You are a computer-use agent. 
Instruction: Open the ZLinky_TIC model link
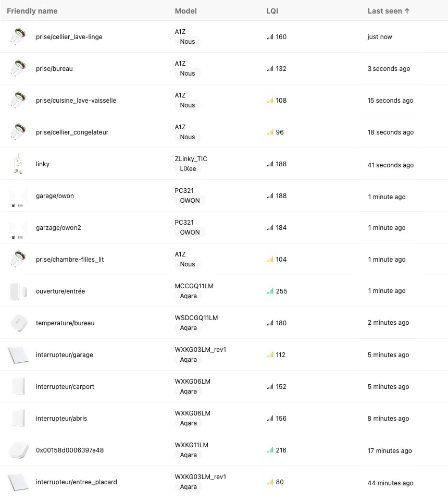tap(191, 159)
